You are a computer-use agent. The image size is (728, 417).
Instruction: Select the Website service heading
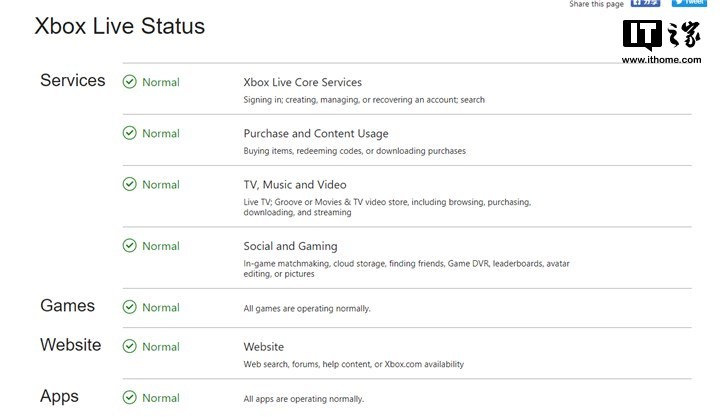click(x=264, y=346)
